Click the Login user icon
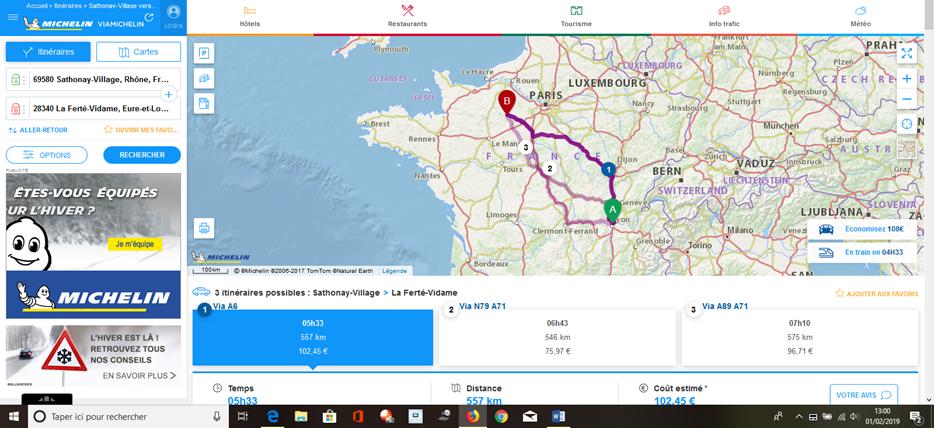The height and width of the screenshot is (428, 934). pyautogui.click(x=173, y=15)
